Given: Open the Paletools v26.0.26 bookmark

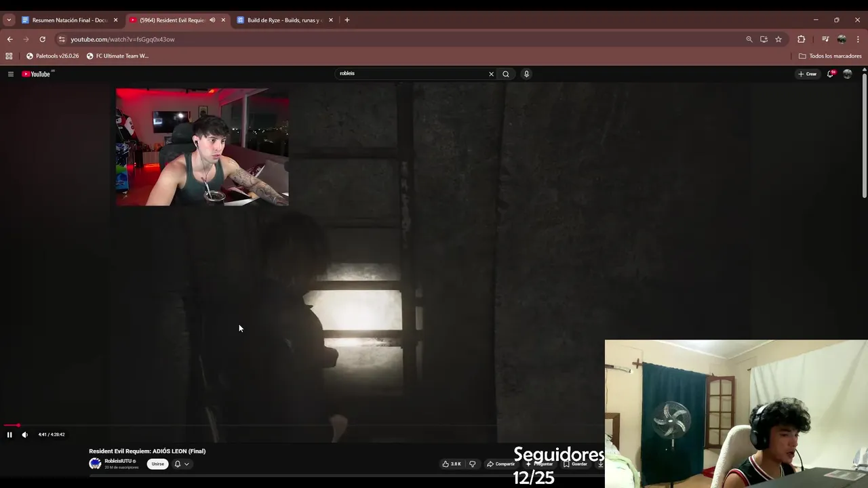Looking at the screenshot, I should tap(53, 56).
